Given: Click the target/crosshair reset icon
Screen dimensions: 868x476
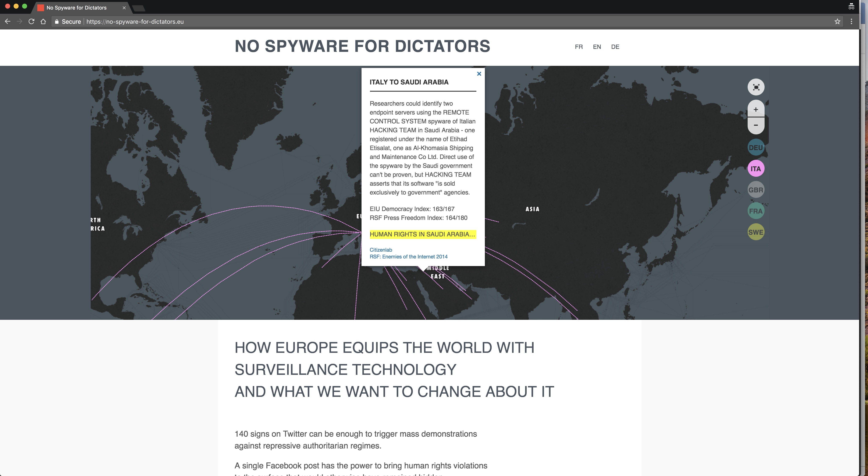Looking at the screenshot, I should point(757,87).
